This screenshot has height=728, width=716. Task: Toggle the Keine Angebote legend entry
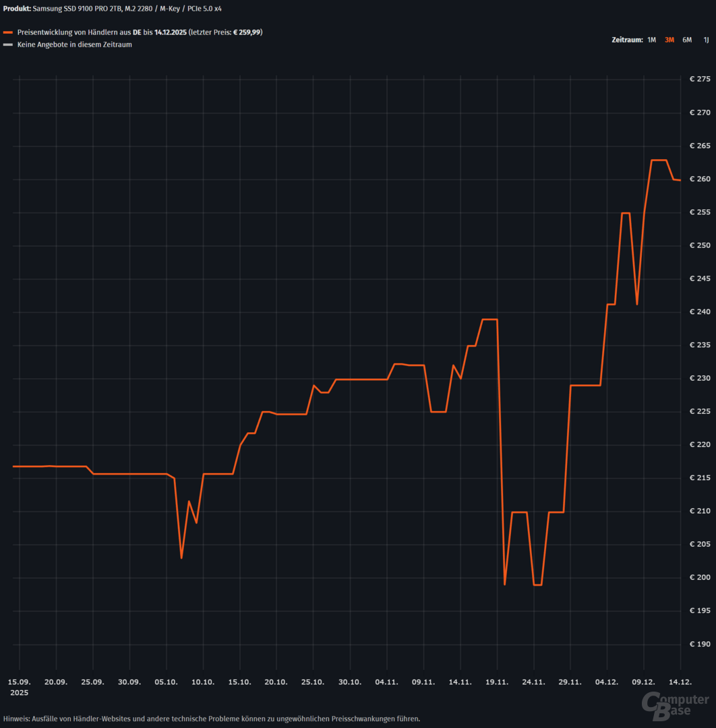(x=74, y=45)
